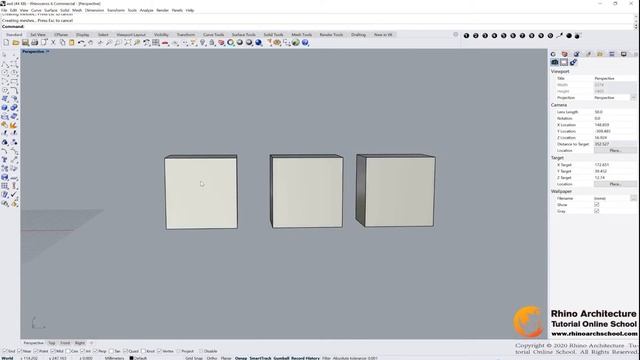640x360 pixels.
Task: Click the Undo arrow icon
Action: pos(81,42)
